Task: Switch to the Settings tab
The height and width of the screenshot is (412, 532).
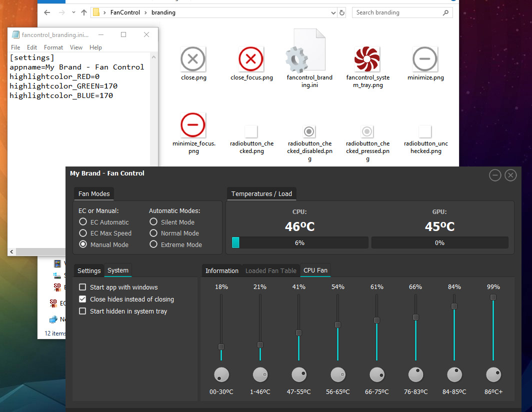Action: click(89, 270)
